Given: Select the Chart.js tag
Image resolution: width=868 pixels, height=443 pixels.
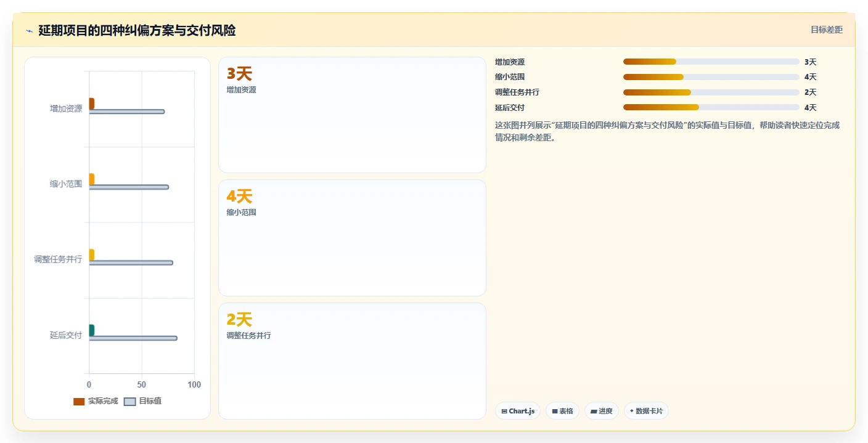Looking at the screenshot, I should (518, 411).
